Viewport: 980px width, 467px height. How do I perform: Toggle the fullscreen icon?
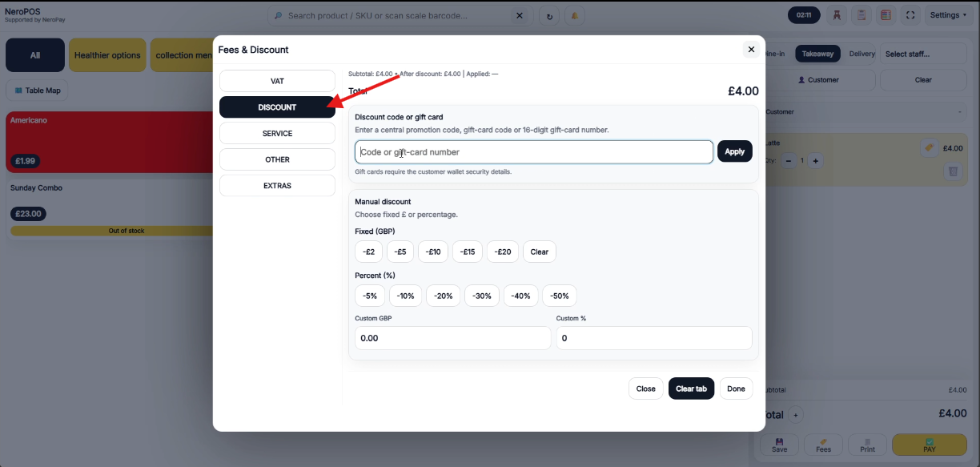(910, 15)
